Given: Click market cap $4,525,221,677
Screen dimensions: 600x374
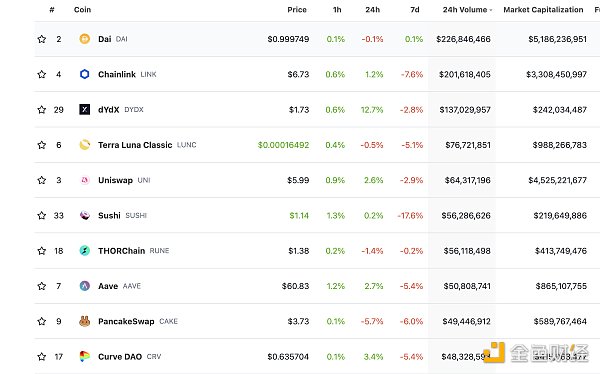Looking at the screenshot, I should (x=558, y=180).
